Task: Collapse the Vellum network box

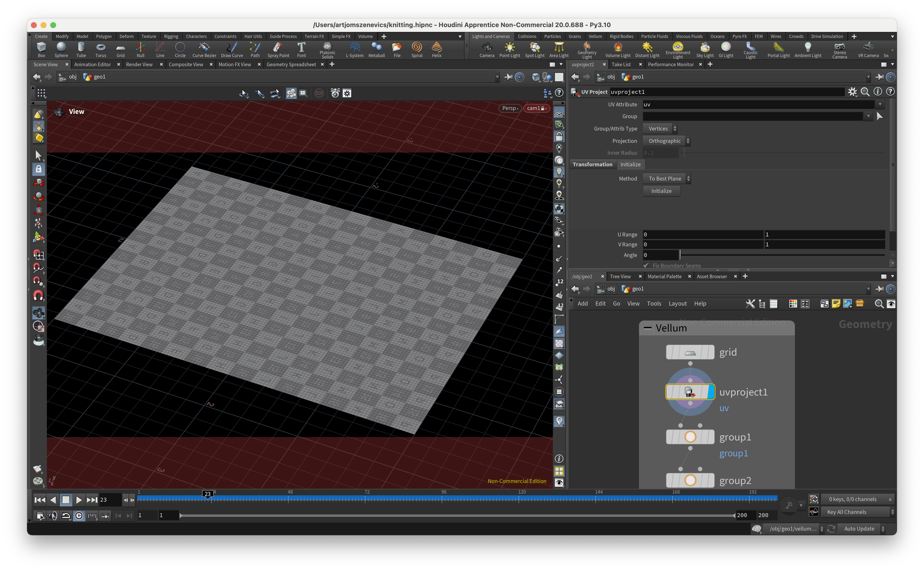Action: (648, 328)
